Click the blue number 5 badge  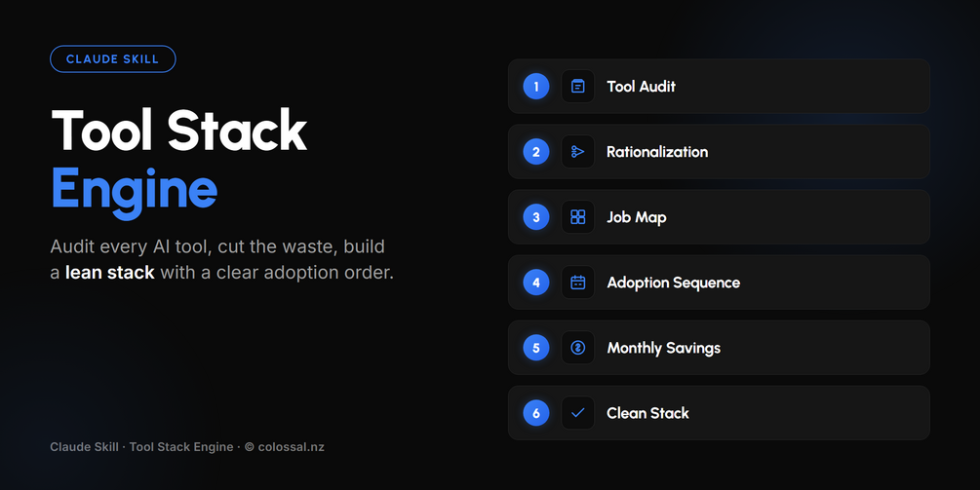pyautogui.click(x=535, y=348)
